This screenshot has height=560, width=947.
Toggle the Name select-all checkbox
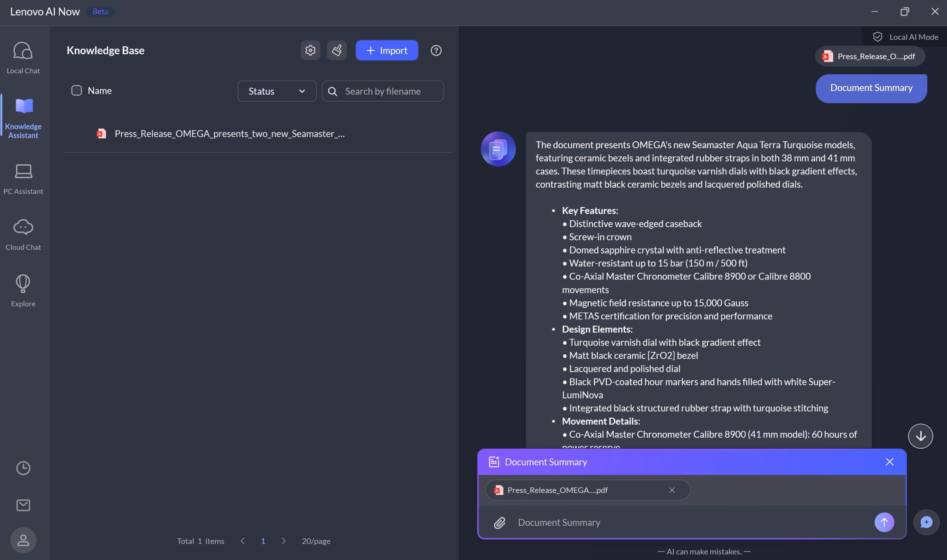[x=77, y=91]
